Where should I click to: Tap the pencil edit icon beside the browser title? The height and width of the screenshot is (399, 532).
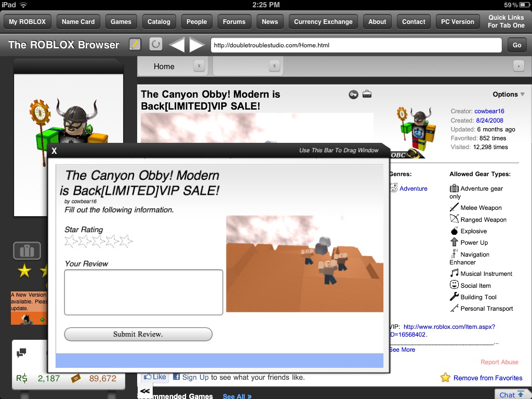click(x=135, y=45)
